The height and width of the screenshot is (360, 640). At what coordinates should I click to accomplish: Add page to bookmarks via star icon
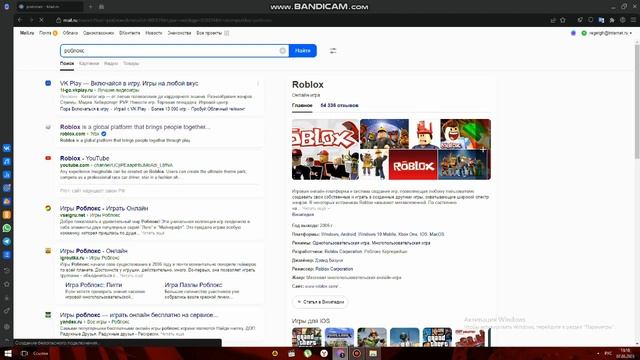coord(563,20)
